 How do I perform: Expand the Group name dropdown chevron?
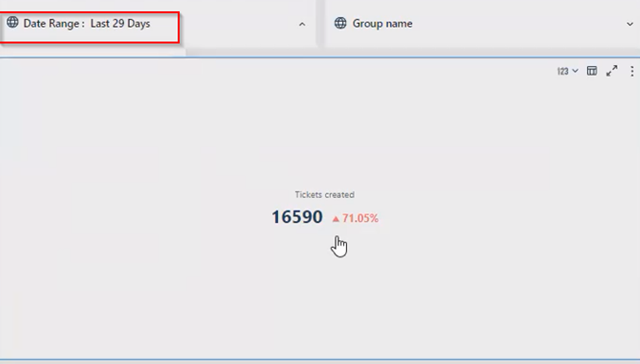630,24
